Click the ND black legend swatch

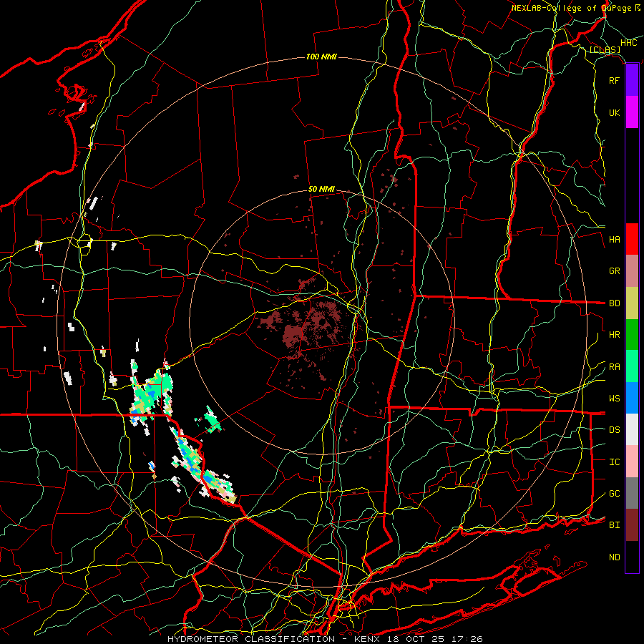(632, 557)
